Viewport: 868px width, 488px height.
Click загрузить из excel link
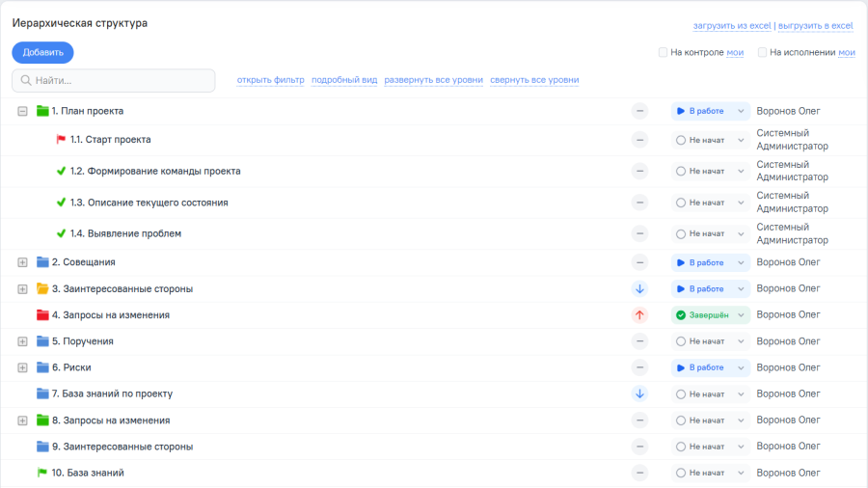coord(732,25)
